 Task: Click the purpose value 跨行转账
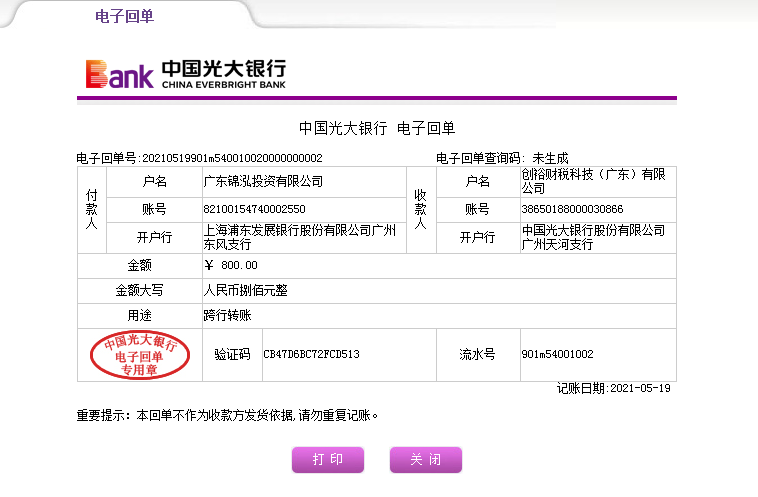pyautogui.click(x=227, y=315)
